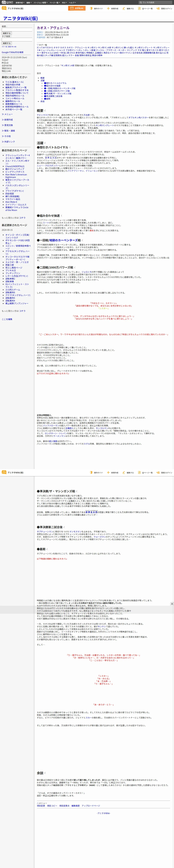Open the Alan Wake II sidebar link

click(x=11, y=202)
